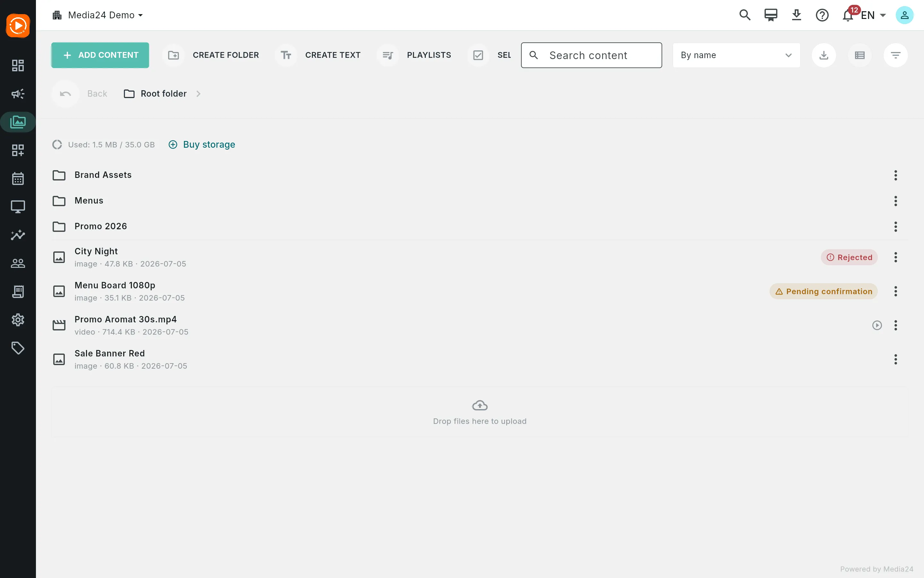The width and height of the screenshot is (924, 578).
Task: Click the Pending confirmation status badge
Action: pos(824,291)
